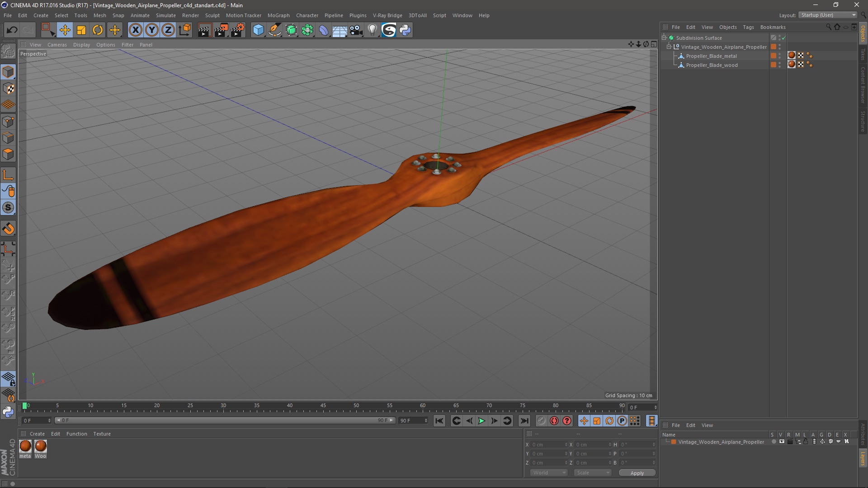
Task: Open the Structure side tab
Action: 863,121
